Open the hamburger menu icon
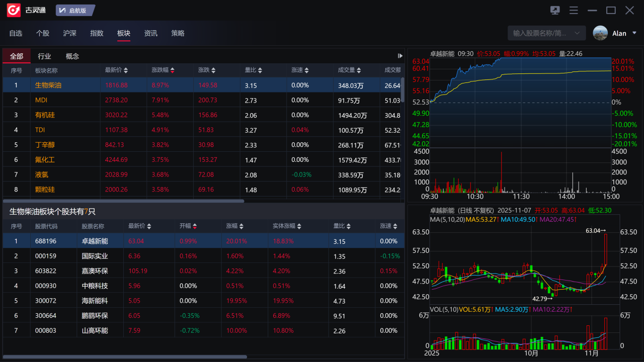Image resolution: width=644 pixels, height=362 pixels. point(574,11)
